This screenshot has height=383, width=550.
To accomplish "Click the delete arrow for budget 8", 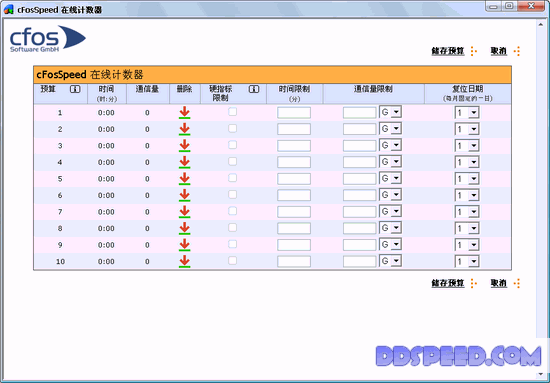I will 185,228.
